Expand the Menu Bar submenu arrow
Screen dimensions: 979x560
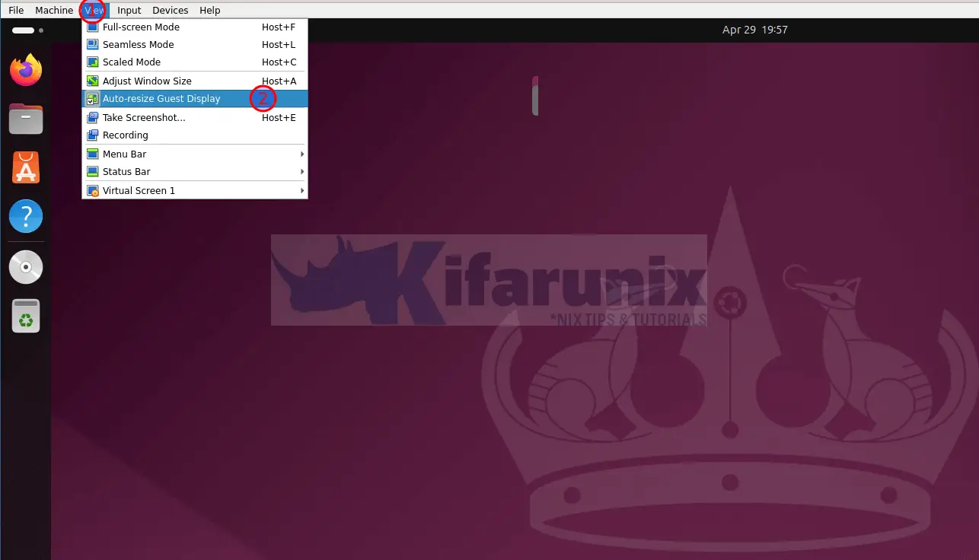(x=302, y=154)
